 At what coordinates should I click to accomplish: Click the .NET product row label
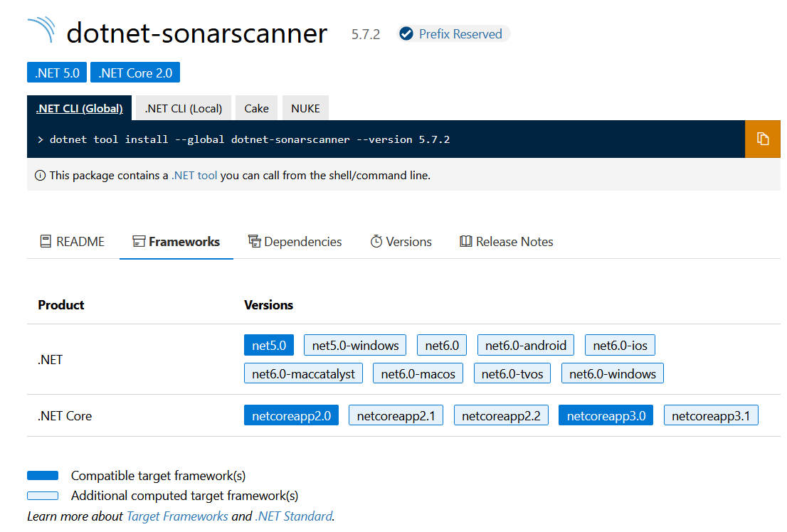pyautogui.click(x=51, y=359)
